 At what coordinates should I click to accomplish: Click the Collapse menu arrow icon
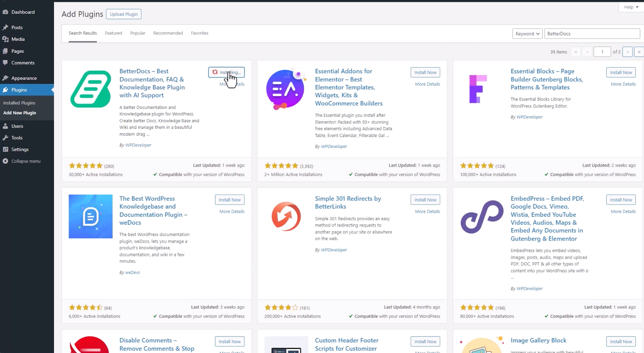5,161
